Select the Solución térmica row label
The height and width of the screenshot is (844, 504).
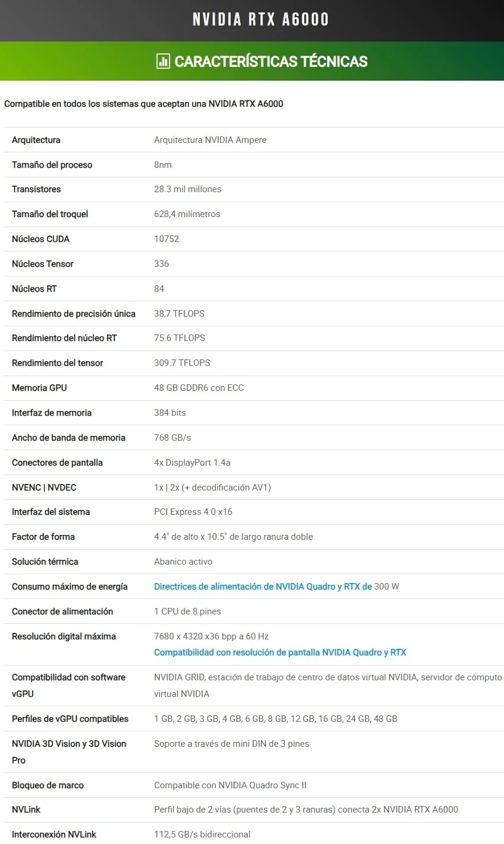coord(45,562)
